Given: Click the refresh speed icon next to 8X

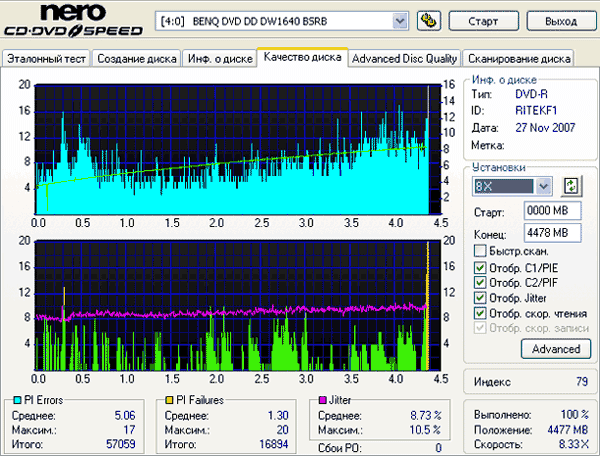Looking at the screenshot, I should click(571, 186).
